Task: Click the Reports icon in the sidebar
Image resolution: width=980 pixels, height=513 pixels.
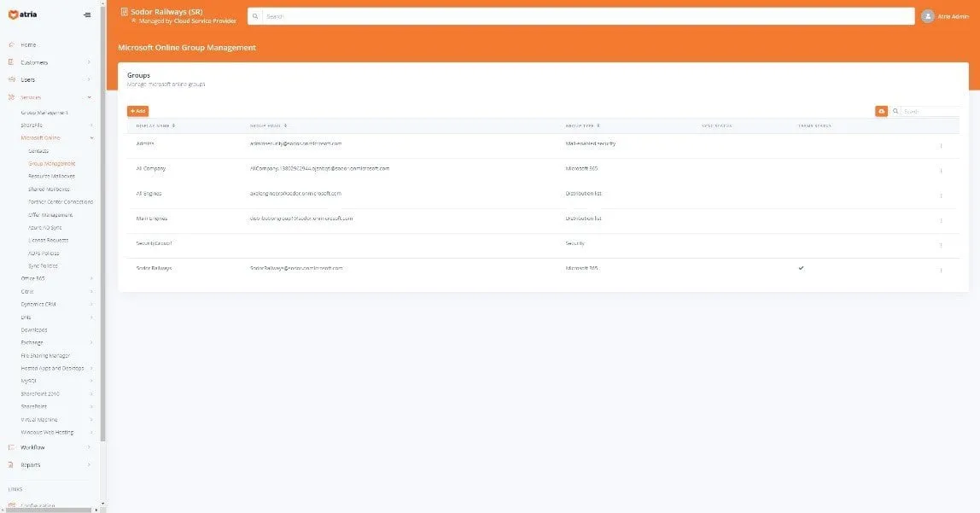Action: (x=11, y=465)
